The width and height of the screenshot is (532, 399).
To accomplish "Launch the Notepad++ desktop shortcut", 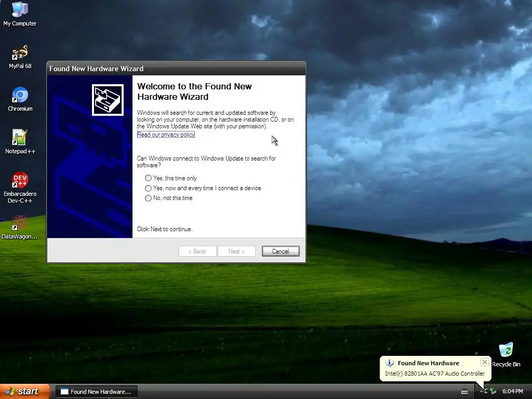I will coord(20,142).
